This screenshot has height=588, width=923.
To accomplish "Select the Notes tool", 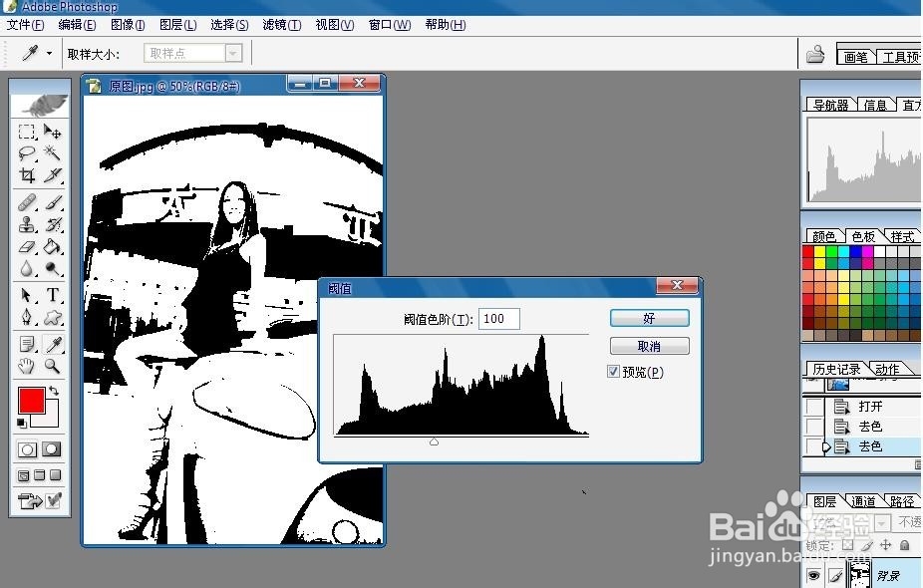I will pyautogui.click(x=27, y=344).
